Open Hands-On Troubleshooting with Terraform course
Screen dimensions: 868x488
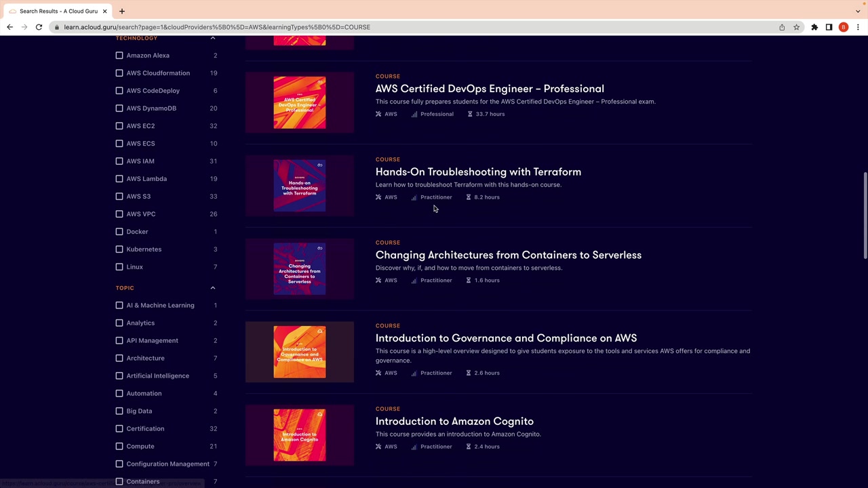(478, 172)
